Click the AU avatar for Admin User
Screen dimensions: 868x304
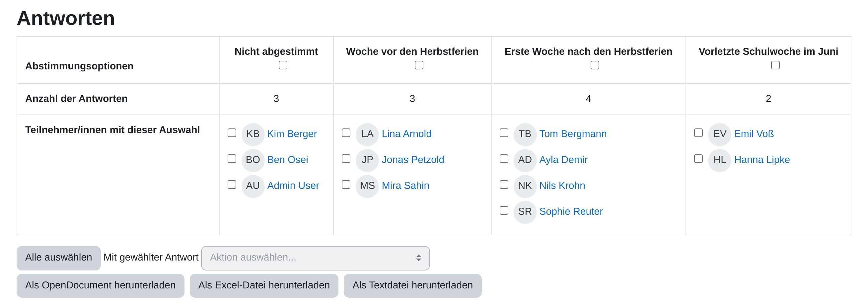point(253,186)
